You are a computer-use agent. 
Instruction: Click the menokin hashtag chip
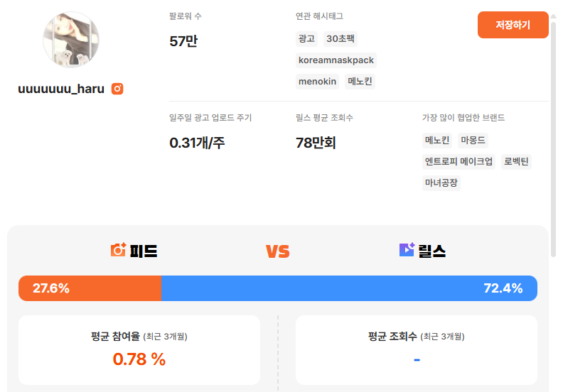(317, 82)
